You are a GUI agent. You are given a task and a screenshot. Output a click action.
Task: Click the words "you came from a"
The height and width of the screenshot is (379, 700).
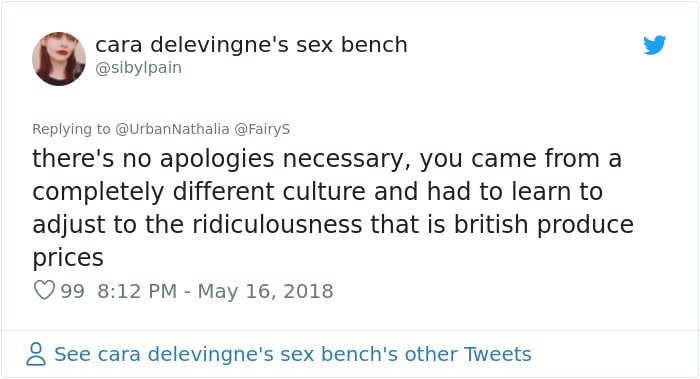coord(521,159)
